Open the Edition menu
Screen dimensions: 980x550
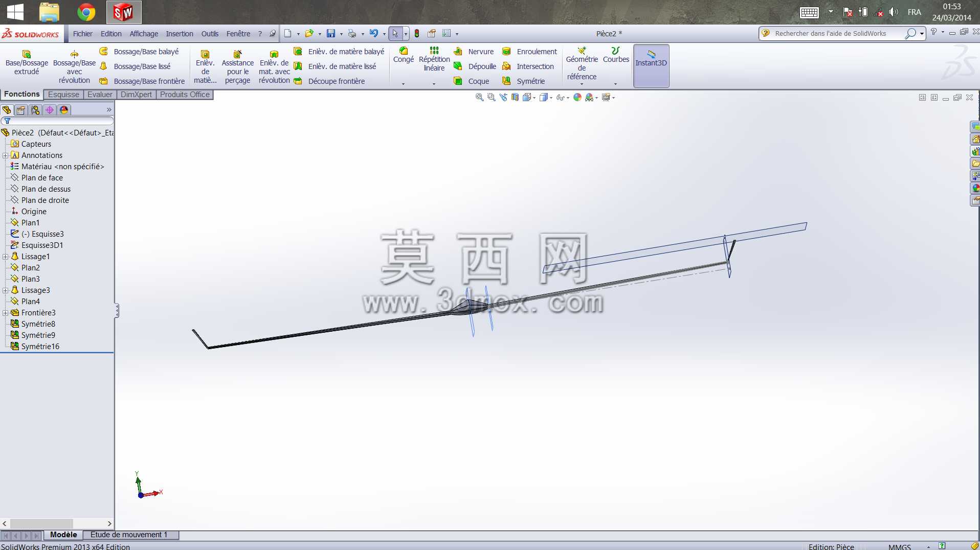(111, 34)
